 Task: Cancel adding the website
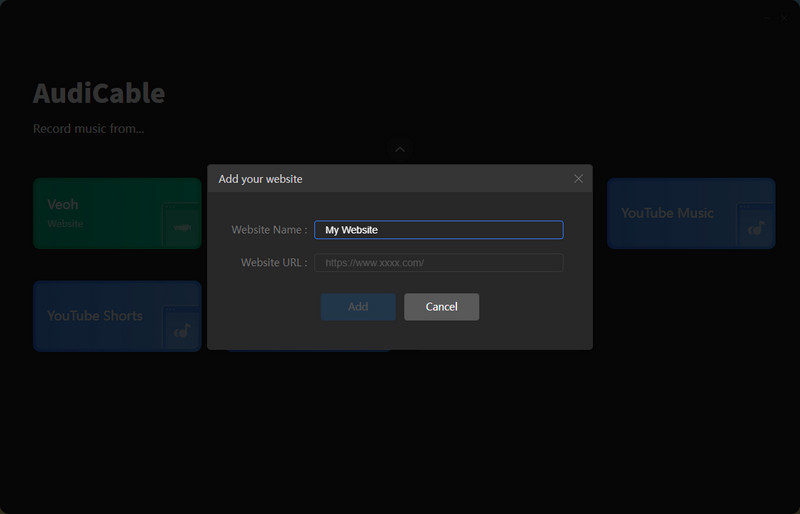click(x=442, y=307)
